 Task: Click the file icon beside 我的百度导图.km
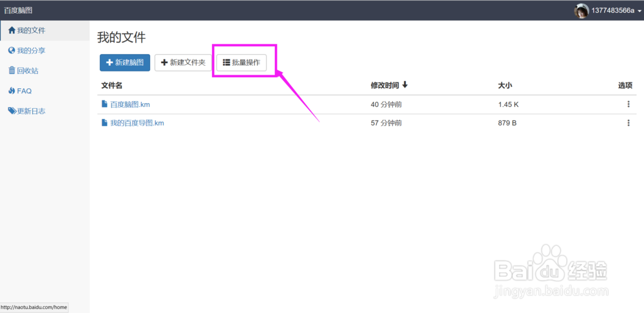(104, 122)
